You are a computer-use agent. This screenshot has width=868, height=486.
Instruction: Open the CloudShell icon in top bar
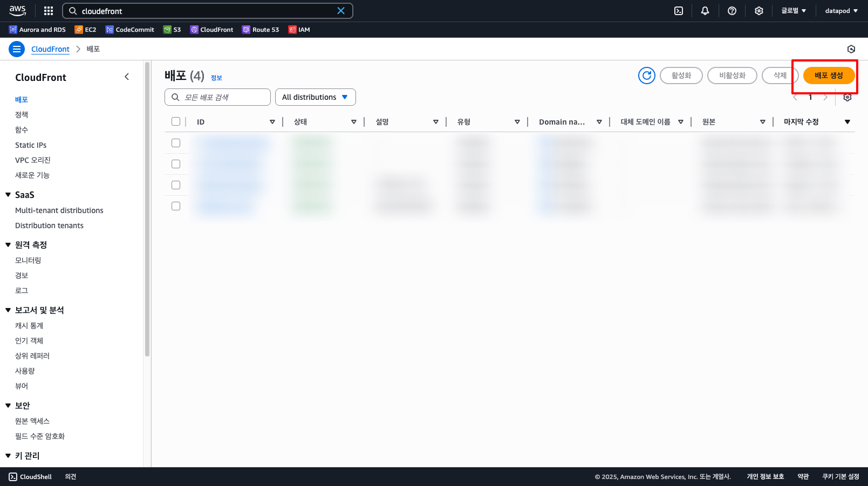679,11
